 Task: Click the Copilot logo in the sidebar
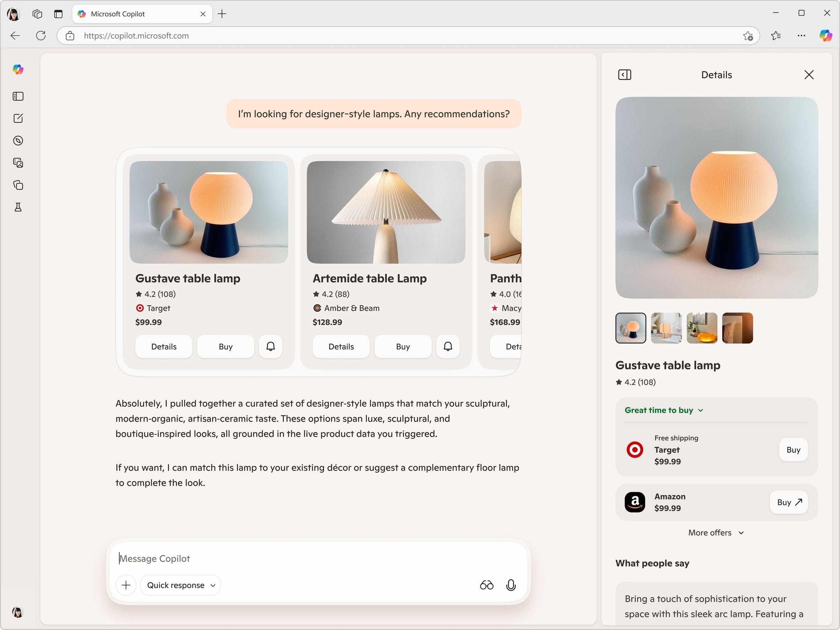coord(18,70)
